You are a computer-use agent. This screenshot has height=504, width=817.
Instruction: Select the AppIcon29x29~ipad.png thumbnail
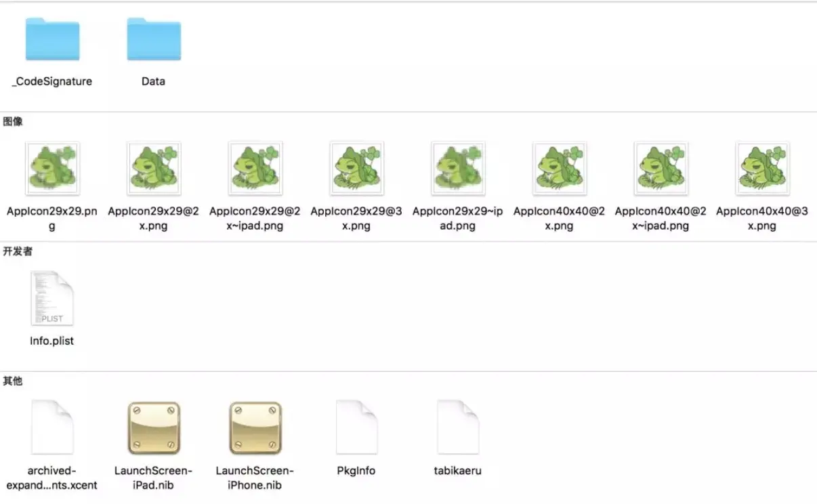[x=458, y=168]
